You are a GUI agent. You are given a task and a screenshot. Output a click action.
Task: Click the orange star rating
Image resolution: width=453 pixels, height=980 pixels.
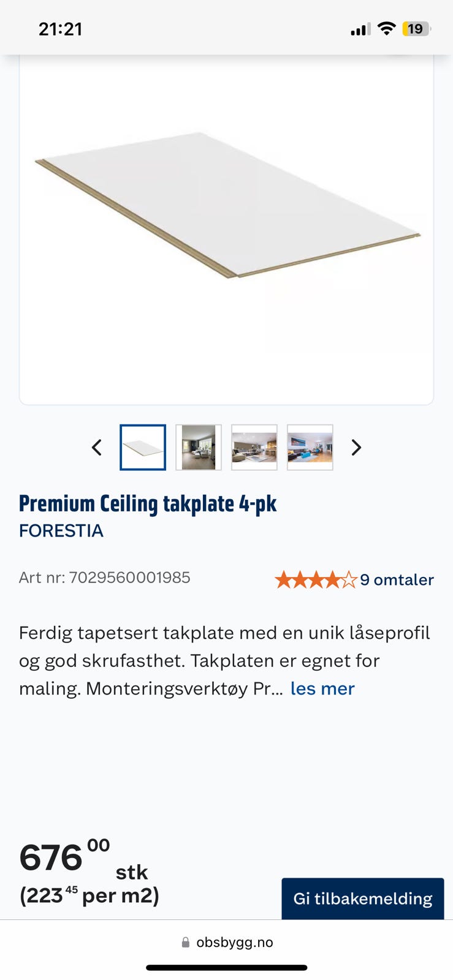click(x=316, y=579)
